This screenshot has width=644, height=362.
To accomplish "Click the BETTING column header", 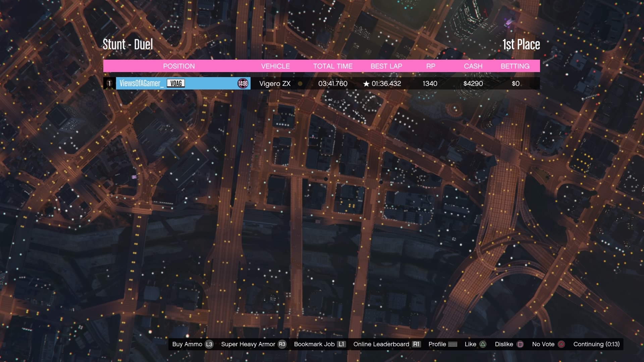I will point(515,66).
